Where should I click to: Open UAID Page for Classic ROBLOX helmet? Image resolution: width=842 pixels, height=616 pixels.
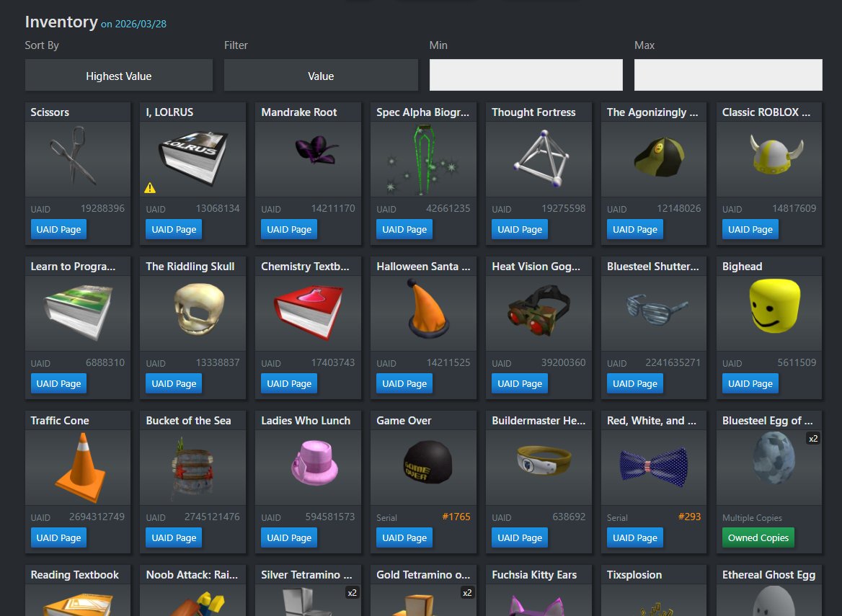pyautogui.click(x=750, y=229)
